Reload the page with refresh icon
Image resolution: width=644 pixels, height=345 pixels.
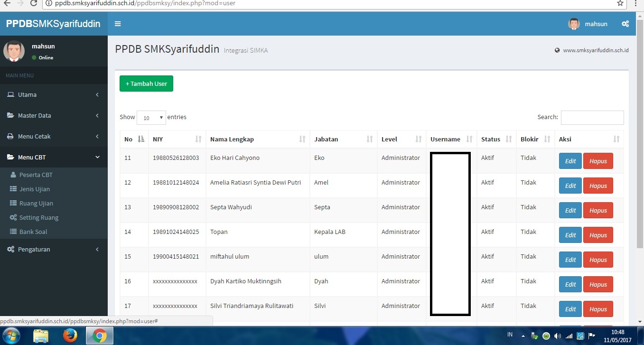coord(33,3)
